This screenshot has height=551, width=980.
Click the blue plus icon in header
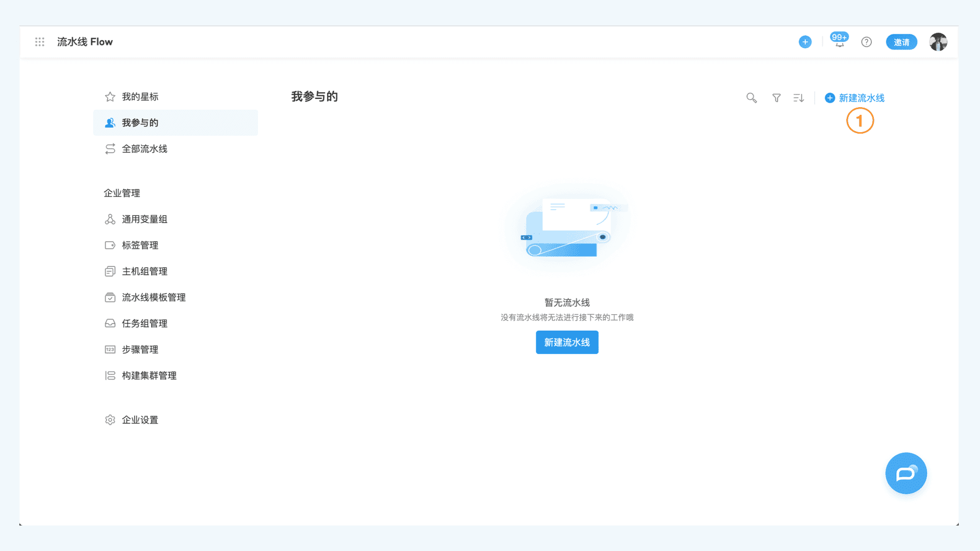click(805, 42)
